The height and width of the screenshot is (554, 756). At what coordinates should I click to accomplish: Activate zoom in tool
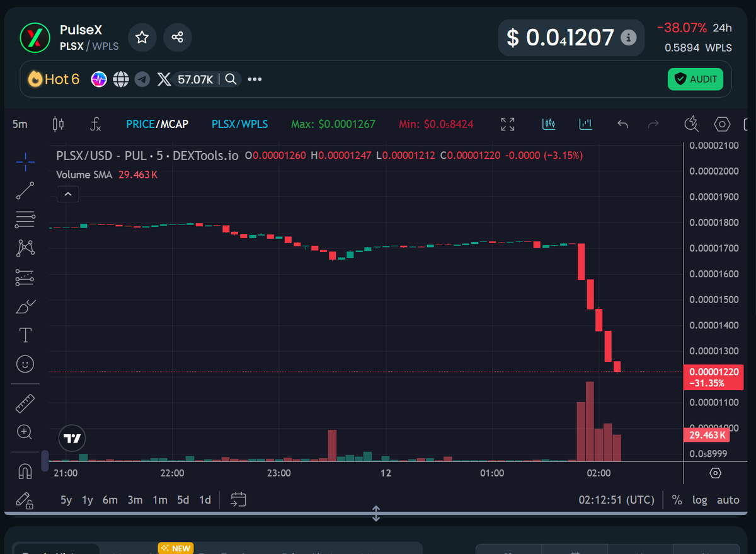tap(25, 432)
